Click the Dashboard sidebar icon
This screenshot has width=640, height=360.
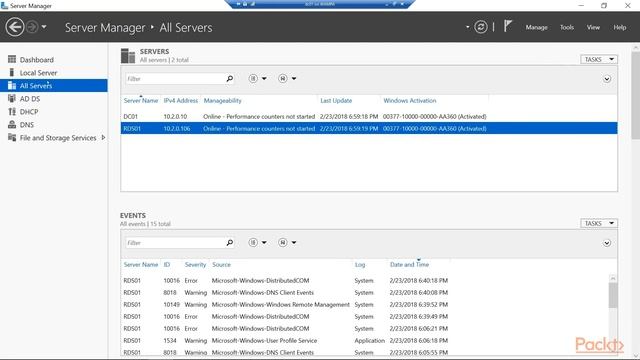(x=12, y=59)
